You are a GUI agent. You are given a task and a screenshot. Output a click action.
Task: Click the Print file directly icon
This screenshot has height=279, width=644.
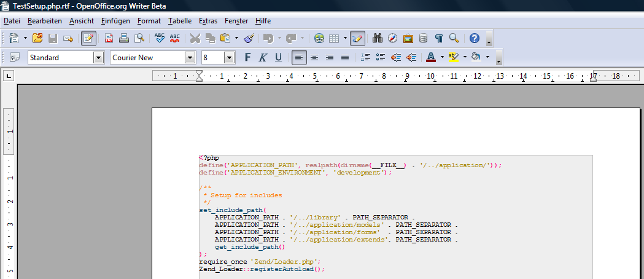coord(124,38)
